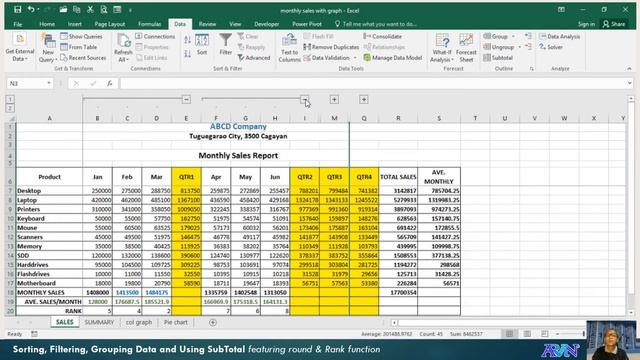This screenshot has height=360, width=640.
Task: Sort Z to A descending
Action: coord(187,53)
